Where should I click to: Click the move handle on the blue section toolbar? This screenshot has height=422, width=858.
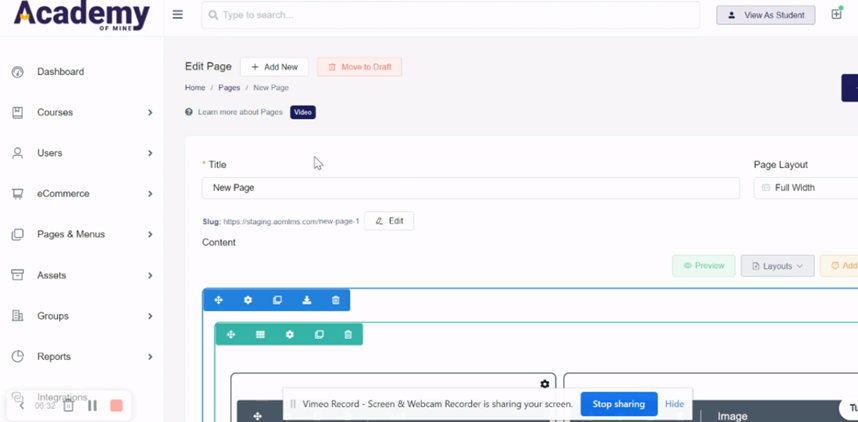click(x=218, y=300)
